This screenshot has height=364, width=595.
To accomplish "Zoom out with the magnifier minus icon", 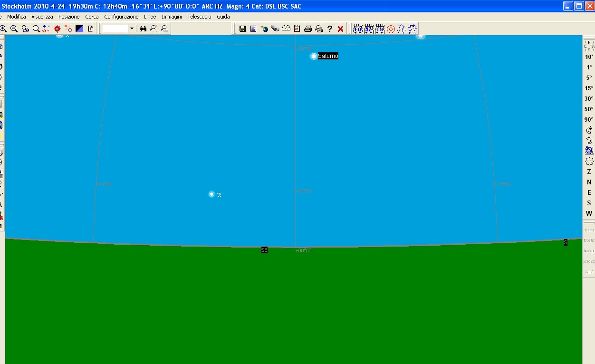I will pyautogui.click(x=14, y=29).
